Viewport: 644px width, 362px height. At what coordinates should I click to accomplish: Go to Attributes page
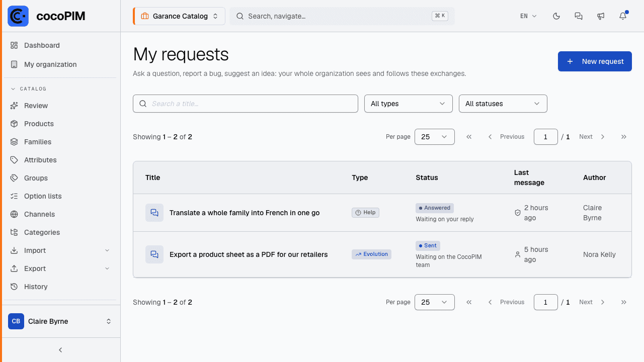coord(60,160)
